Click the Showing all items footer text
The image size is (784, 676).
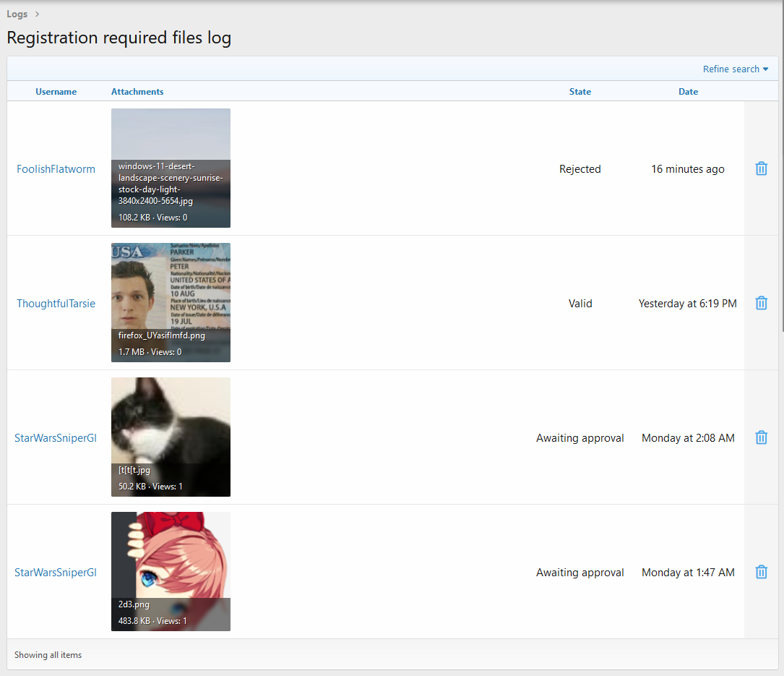[x=48, y=655]
